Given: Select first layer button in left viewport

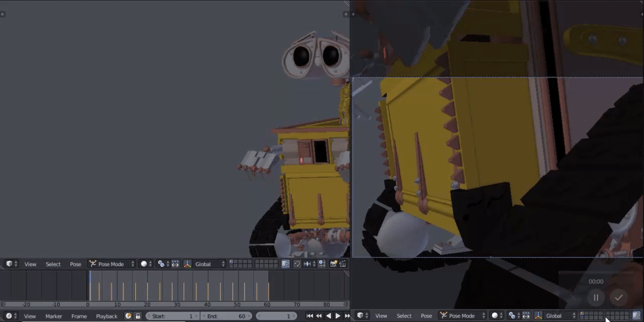Looking at the screenshot, I should click(232, 261).
